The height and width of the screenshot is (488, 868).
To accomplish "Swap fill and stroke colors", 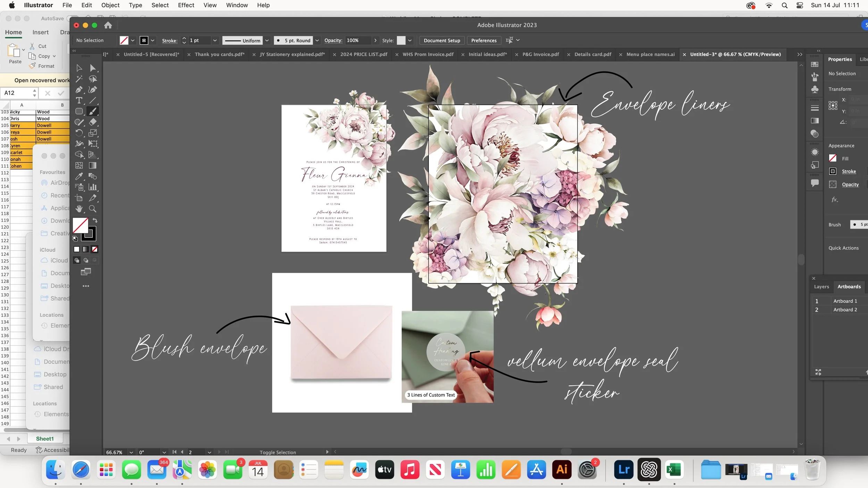I will point(95,220).
